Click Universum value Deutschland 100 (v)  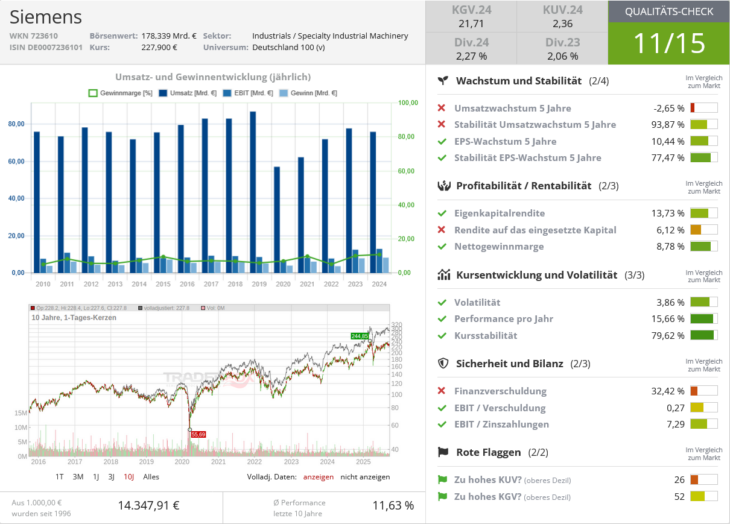(289, 47)
